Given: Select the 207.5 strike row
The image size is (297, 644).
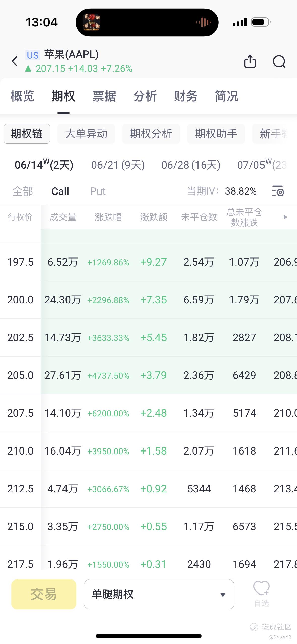Looking at the screenshot, I should pyautogui.click(x=148, y=413).
